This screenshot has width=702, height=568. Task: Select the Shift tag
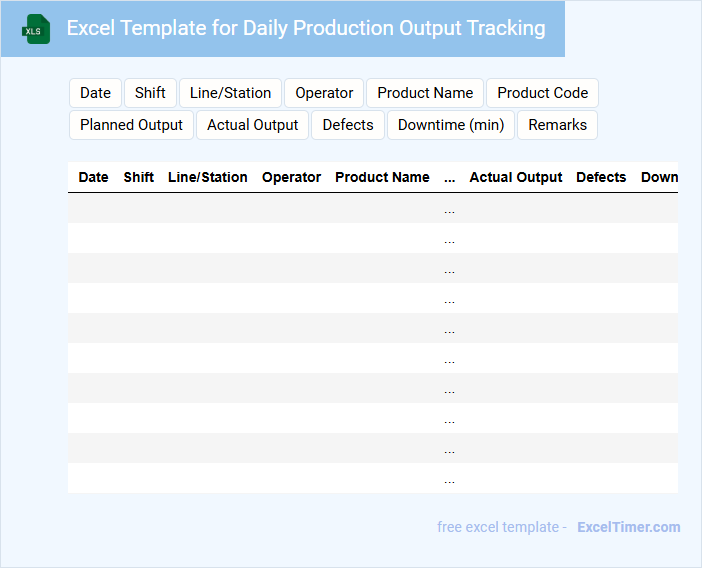click(x=150, y=93)
